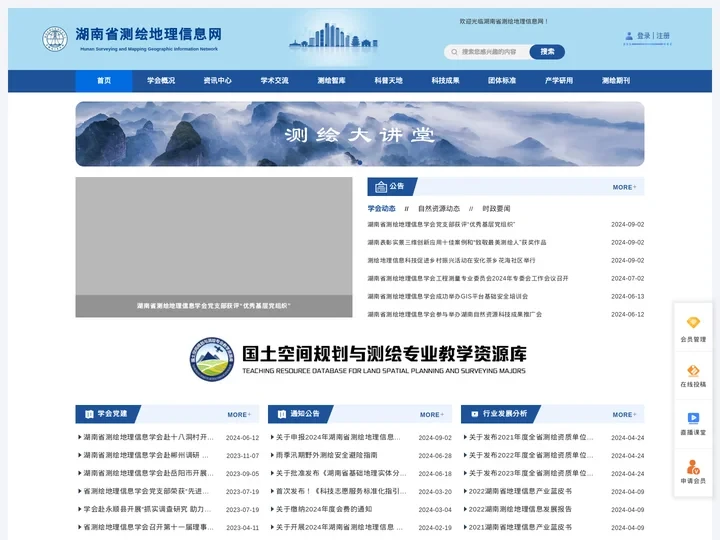Click the 公告 section briefcase icon
The width and height of the screenshot is (720, 540).
[x=381, y=187]
